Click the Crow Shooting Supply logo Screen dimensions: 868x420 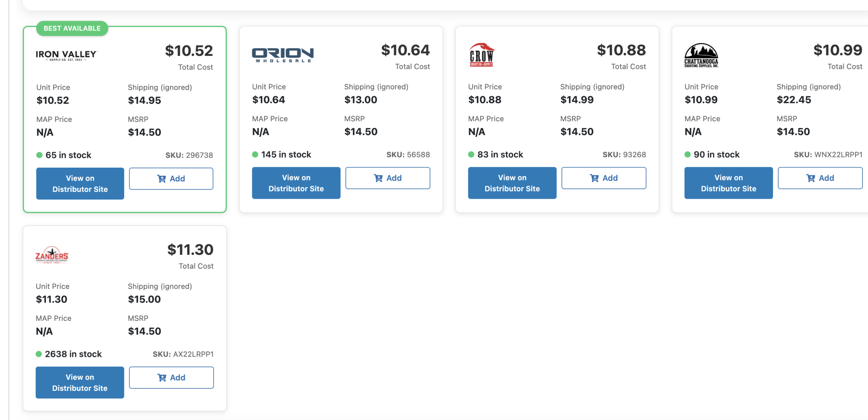tap(481, 55)
